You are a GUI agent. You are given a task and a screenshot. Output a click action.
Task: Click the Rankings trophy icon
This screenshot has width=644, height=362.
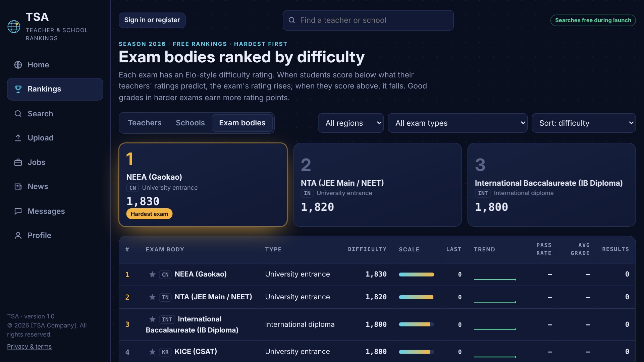(x=18, y=89)
